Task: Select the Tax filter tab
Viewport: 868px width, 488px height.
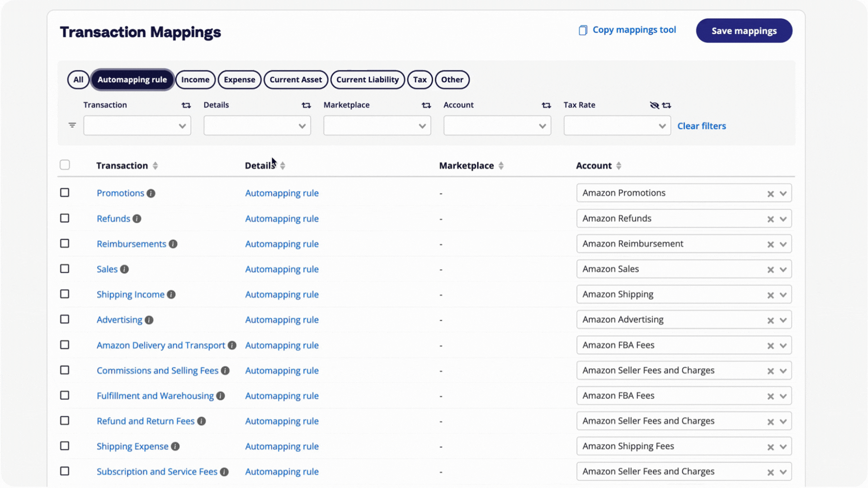Action: pos(420,80)
